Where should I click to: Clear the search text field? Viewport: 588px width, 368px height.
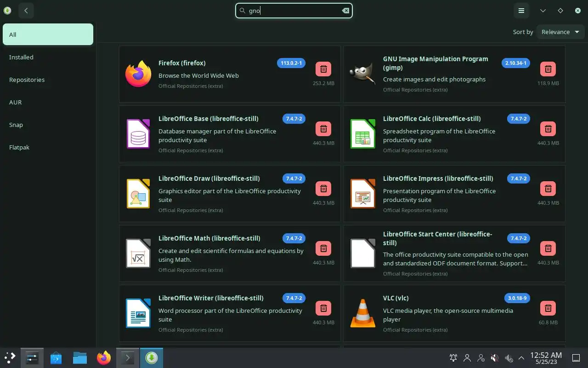[x=345, y=11]
